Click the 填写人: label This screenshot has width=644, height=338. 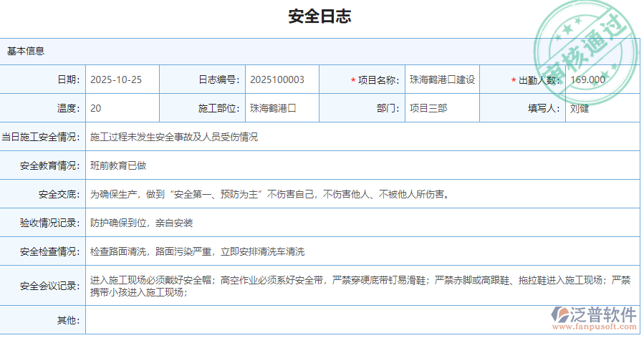[x=544, y=108]
